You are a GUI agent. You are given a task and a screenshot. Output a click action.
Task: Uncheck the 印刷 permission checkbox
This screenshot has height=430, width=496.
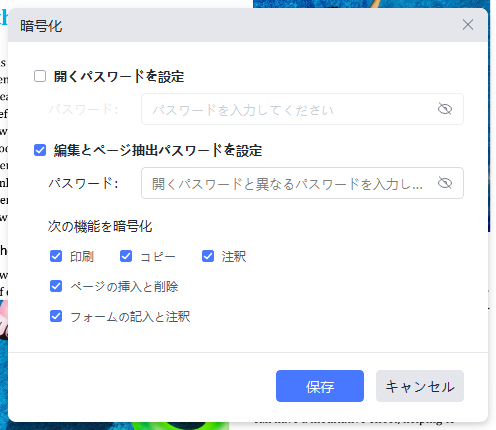tap(56, 256)
